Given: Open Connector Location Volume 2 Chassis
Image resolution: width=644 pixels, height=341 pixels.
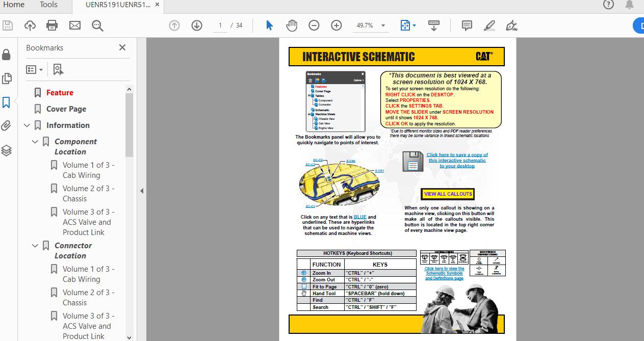Looking at the screenshot, I should [88, 298].
